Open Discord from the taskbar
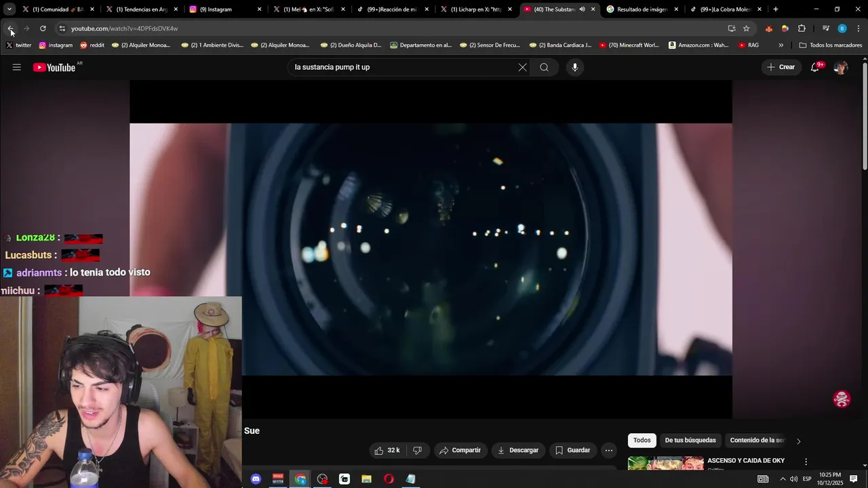The width and height of the screenshot is (868, 488). [256, 479]
